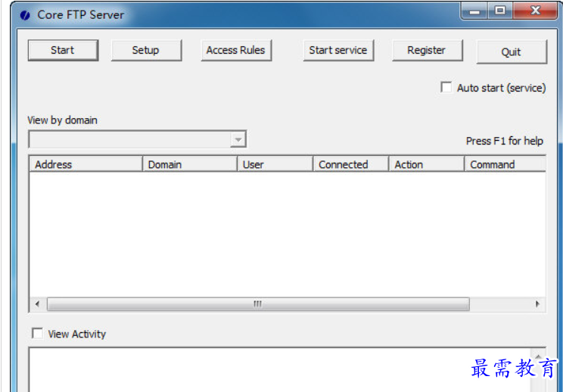Click the Start button
This screenshot has height=392, width=563.
[63, 50]
